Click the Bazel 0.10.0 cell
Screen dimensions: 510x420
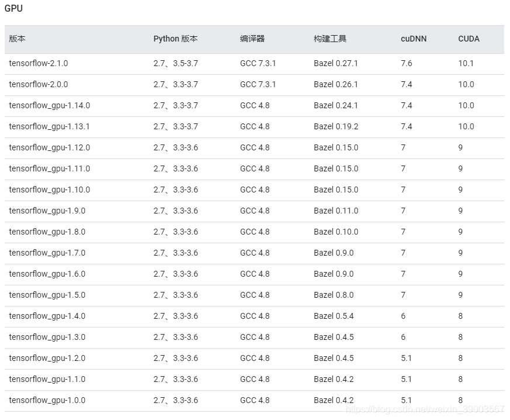point(336,232)
